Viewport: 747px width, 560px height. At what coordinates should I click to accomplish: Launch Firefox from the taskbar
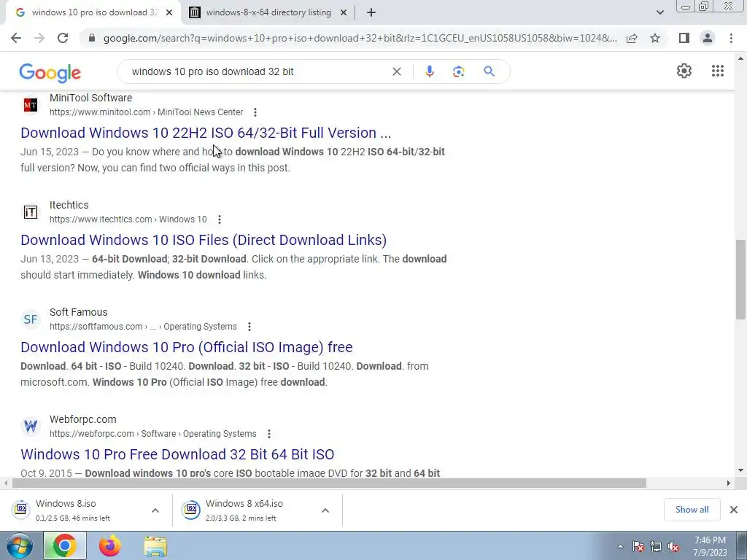[x=110, y=546]
